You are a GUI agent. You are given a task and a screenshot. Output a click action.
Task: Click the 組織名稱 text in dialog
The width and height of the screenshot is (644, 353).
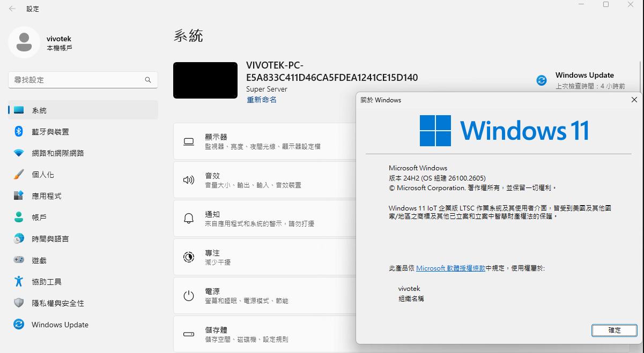coord(411,299)
